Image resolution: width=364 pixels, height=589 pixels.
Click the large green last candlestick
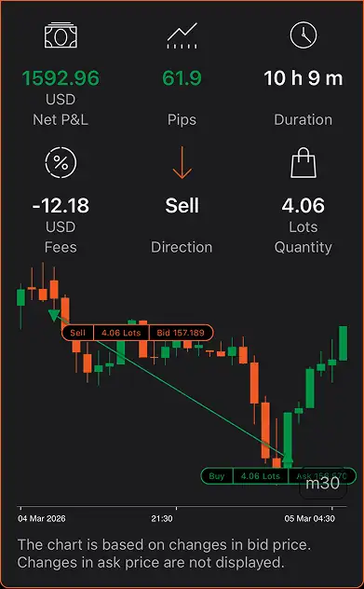pos(343,343)
